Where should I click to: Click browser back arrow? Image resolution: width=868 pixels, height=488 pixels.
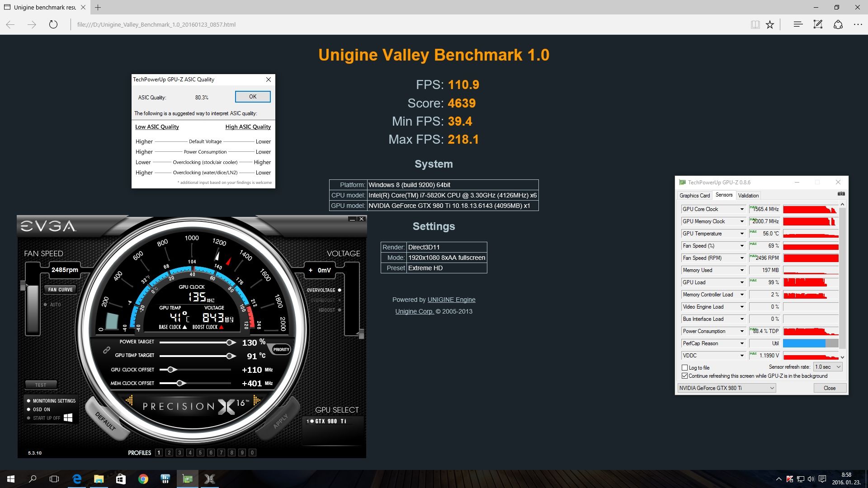coord(10,24)
